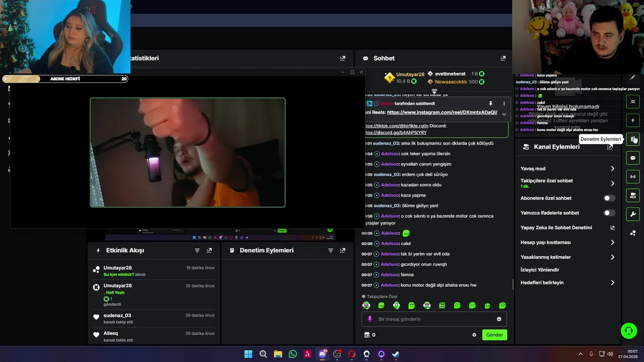The width and height of the screenshot is (644, 362).
Task: Collapse the pinned message with chevron
Action: (x=504, y=114)
